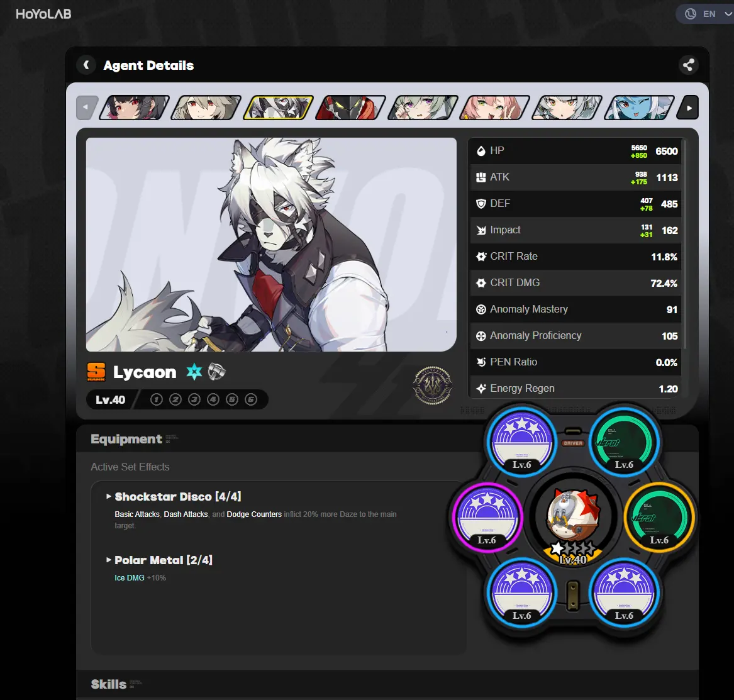Open the bottom-right Shockstar drive disc
Viewport: 734px width, 700px height.
click(624, 593)
